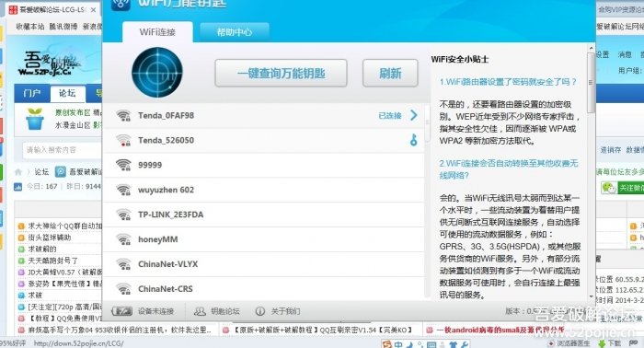
Task: Click the WiFi signal icon beside 99999
Action: pyautogui.click(x=123, y=165)
